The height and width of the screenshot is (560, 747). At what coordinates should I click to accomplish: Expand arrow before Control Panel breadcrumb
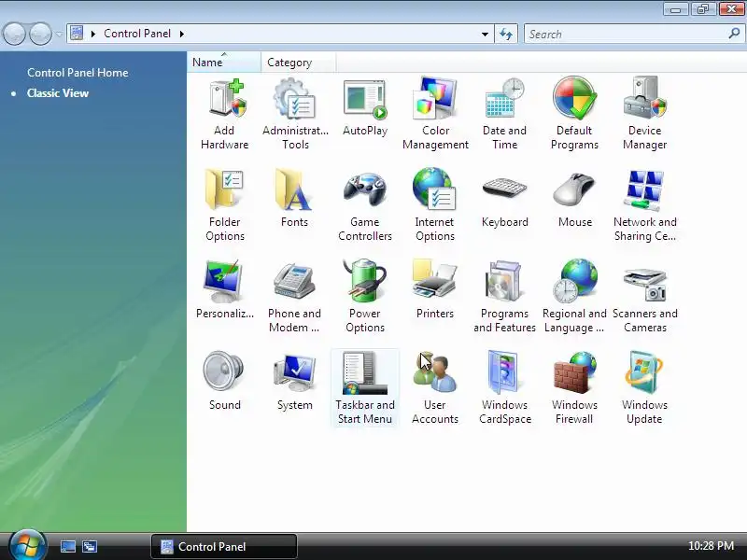pyautogui.click(x=93, y=34)
